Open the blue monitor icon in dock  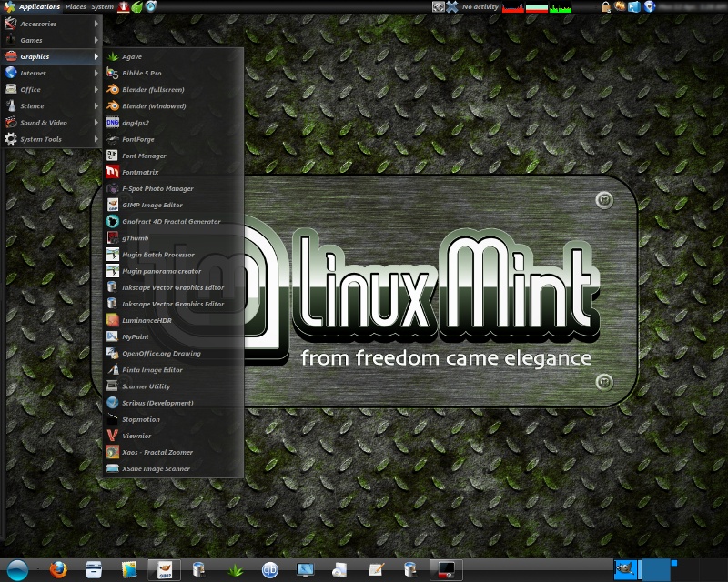click(x=305, y=569)
